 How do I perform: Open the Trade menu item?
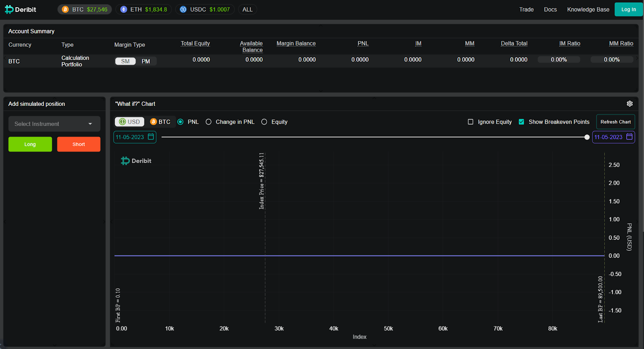point(526,9)
